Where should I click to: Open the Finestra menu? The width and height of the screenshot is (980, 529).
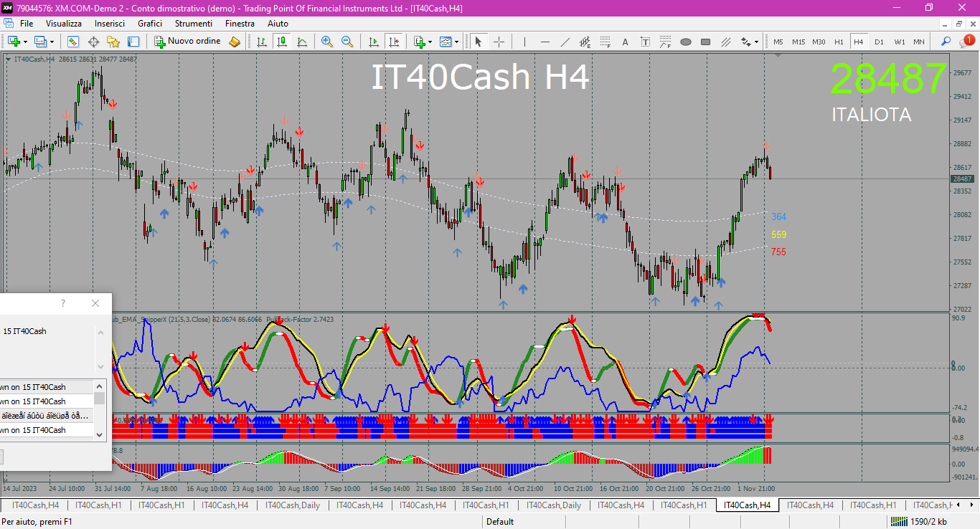[x=240, y=24]
